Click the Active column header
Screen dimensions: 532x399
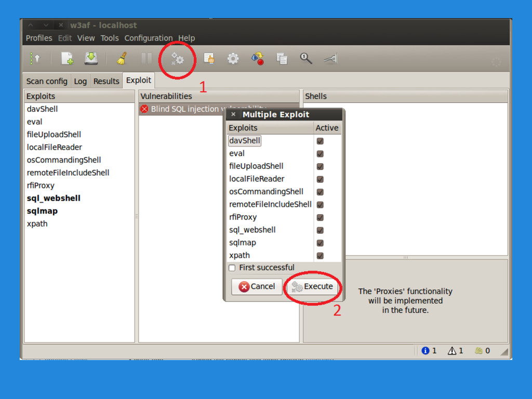pos(327,128)
